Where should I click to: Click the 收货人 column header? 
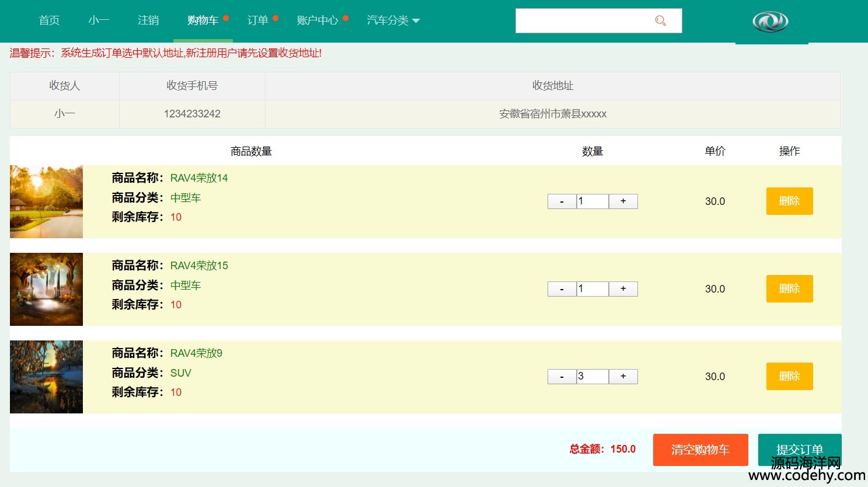click(x=64, y=86)
